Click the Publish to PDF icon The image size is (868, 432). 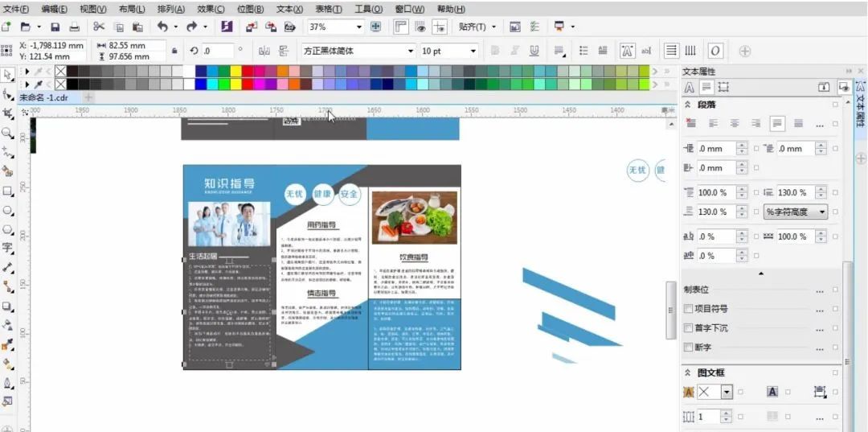289,27
